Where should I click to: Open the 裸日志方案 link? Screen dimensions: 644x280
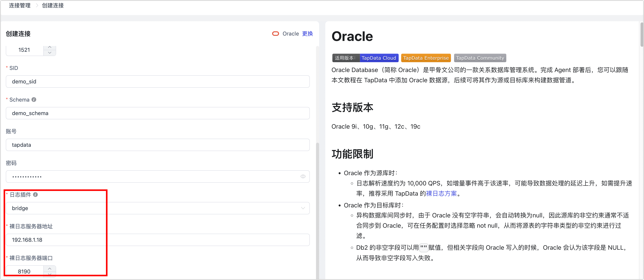tap(441, 193)
